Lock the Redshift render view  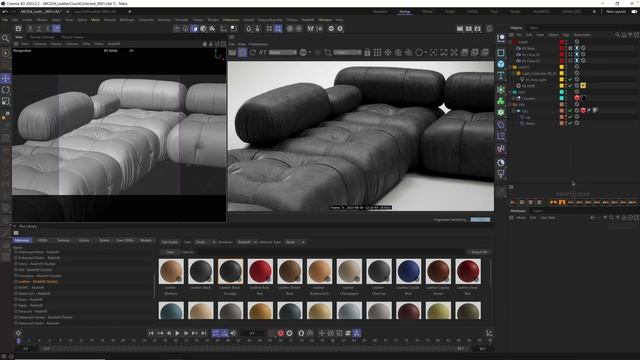[367, 52]
